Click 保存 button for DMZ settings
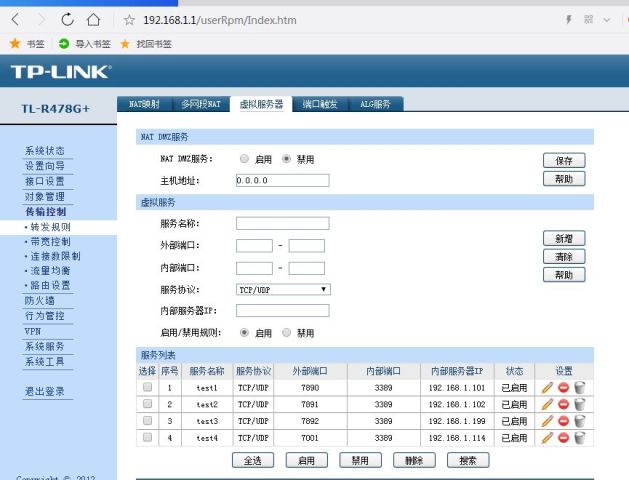This screenshot has width=629, height=480. click(x=564, y=160)
